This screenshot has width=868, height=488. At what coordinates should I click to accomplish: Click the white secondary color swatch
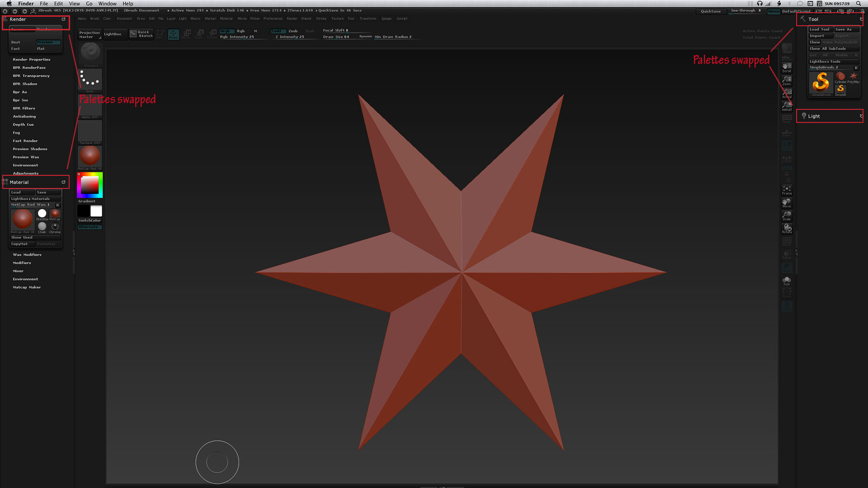pos(96,211)
